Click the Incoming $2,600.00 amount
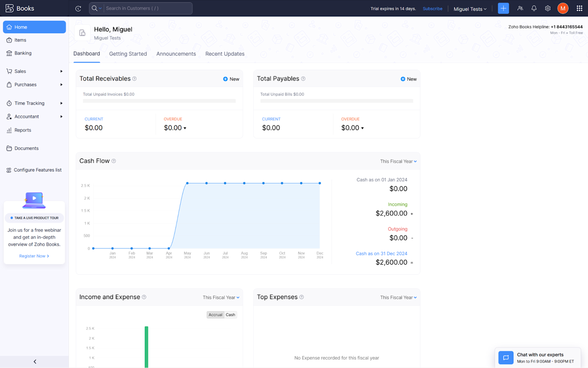Viewport: 588px width, 368px height. pyautogui.click(x=391, y=213)
